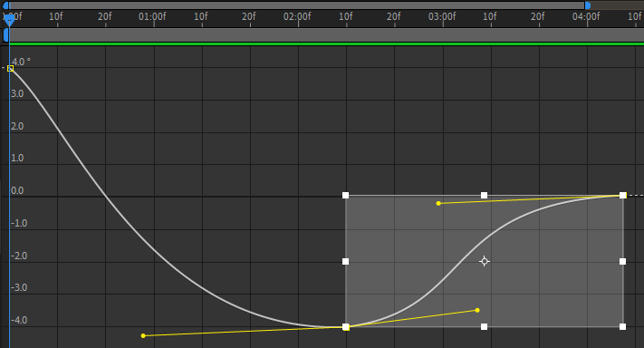
Task: Click the time navigator end handle
Action: point(588,5)
